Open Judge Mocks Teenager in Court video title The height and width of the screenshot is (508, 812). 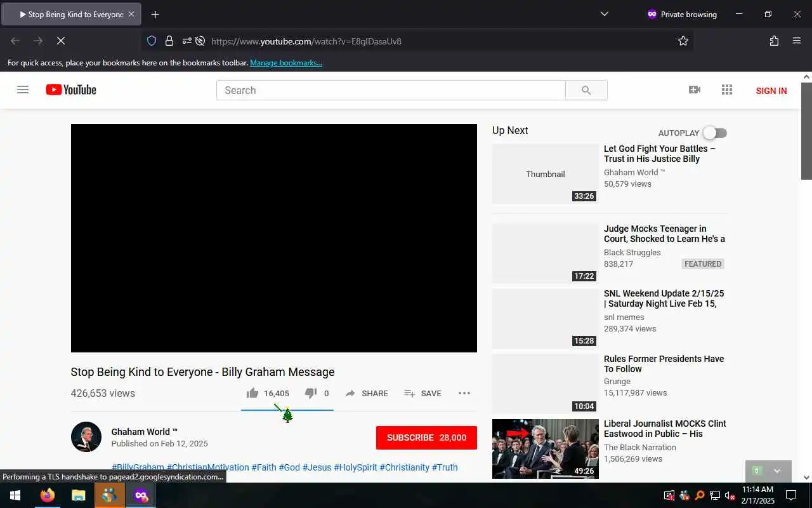pyautogui.click(x=664, y=234)
